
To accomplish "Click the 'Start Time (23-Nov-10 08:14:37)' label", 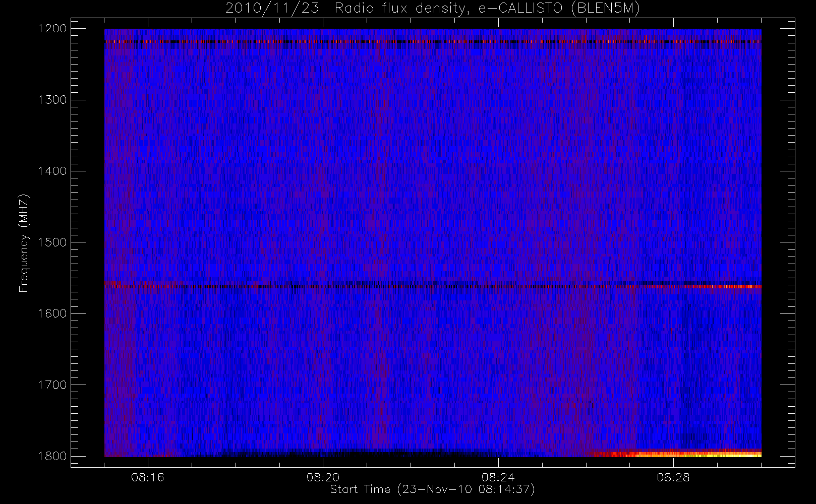I will tap(432, 489).
